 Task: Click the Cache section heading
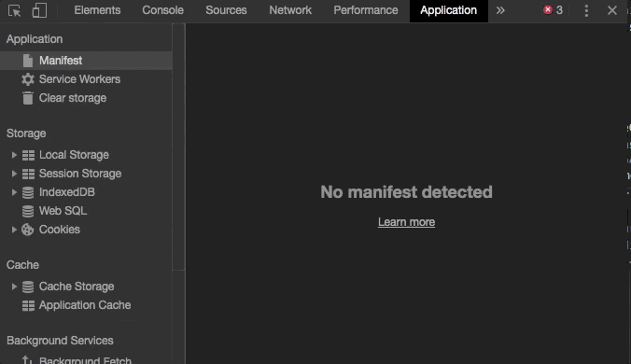click(x=22, y=265)
